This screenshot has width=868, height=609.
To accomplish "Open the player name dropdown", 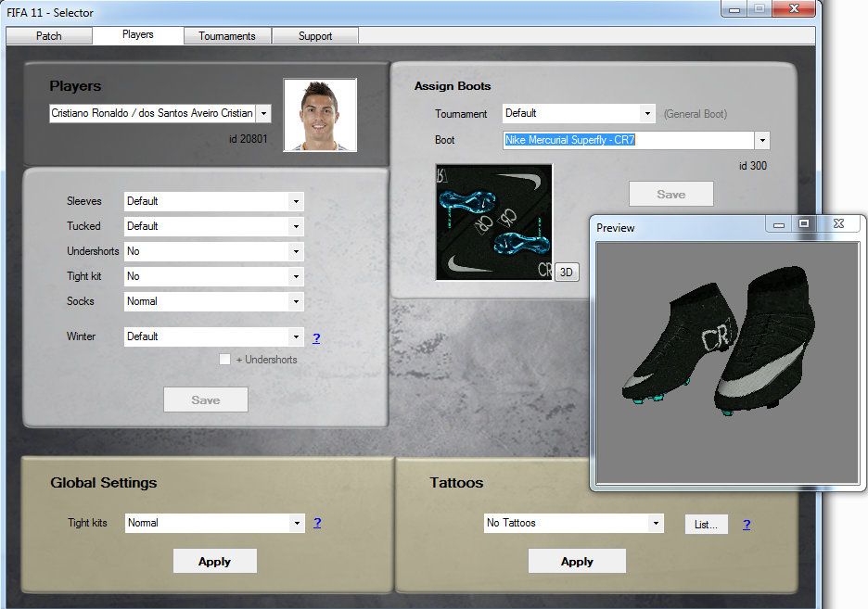I will click(x=263, y=113).
